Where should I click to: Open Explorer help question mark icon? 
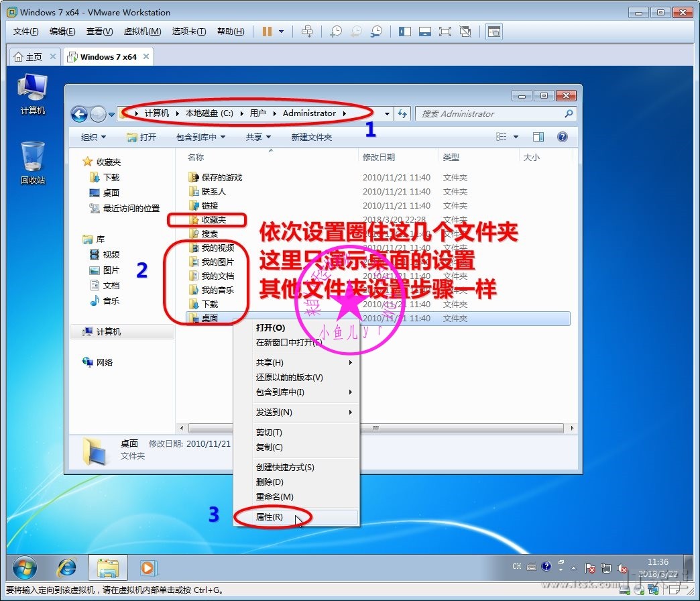click(x=563, y=137)
